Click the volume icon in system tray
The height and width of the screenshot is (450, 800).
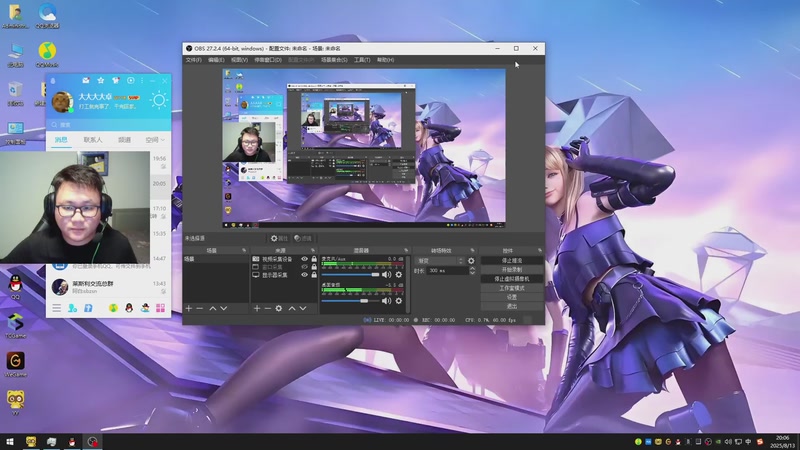(x=728, y=441)
